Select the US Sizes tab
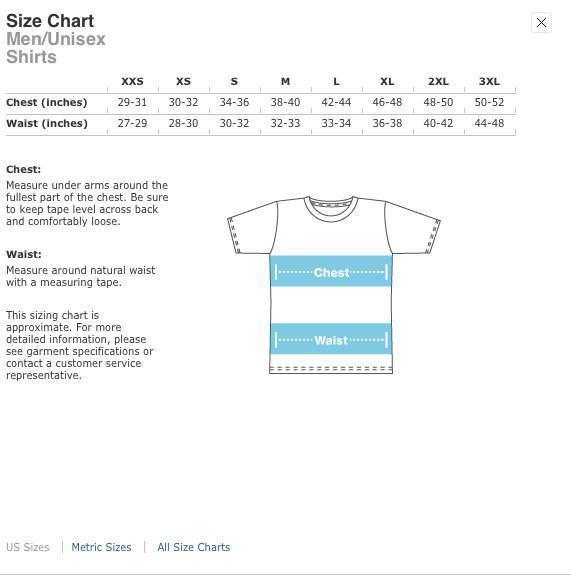 pyautogui.click(x=28, y=547)
